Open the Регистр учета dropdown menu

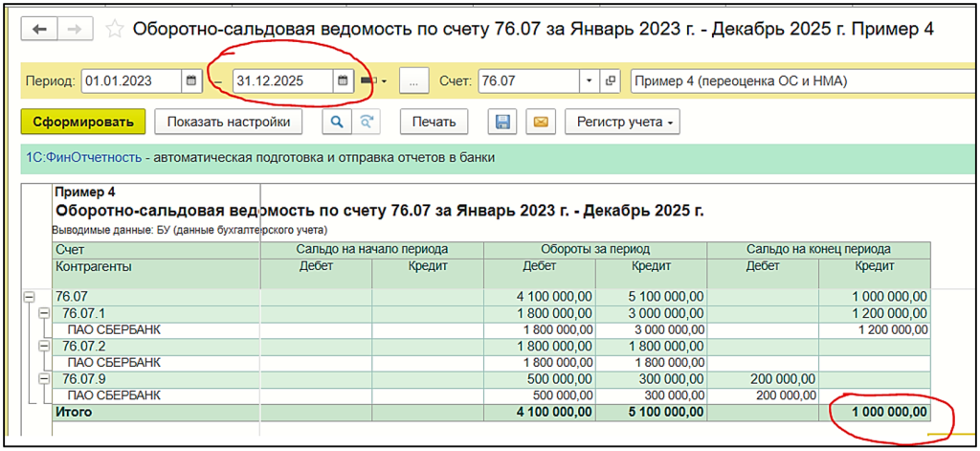pos(625,122)
